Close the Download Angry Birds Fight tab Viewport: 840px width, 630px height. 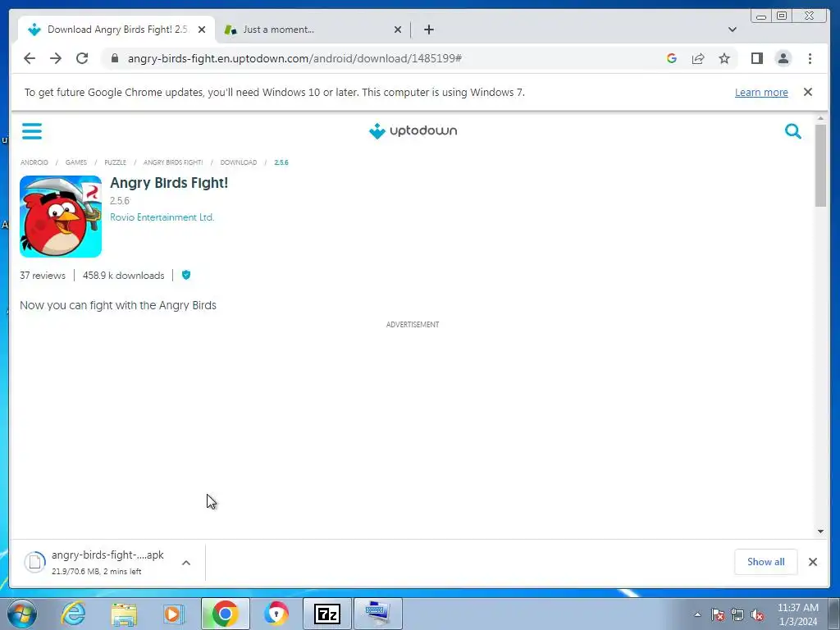(x=202, y=30)
